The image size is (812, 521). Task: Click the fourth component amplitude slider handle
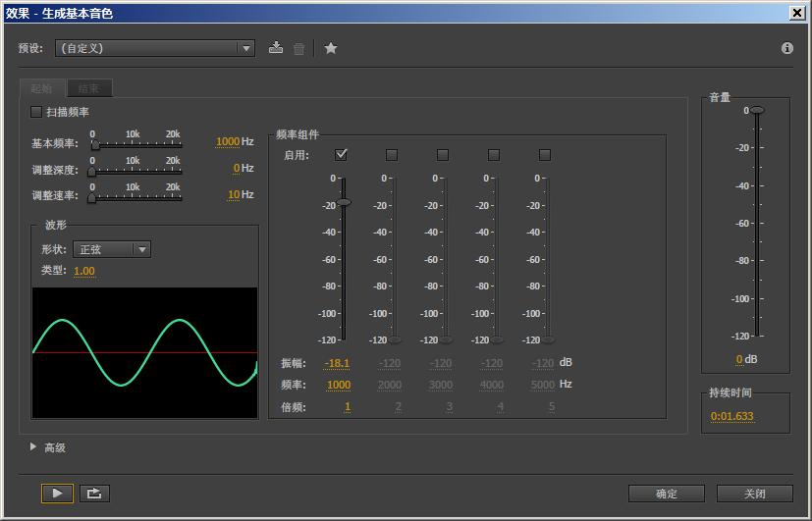(x=497, y=339)
